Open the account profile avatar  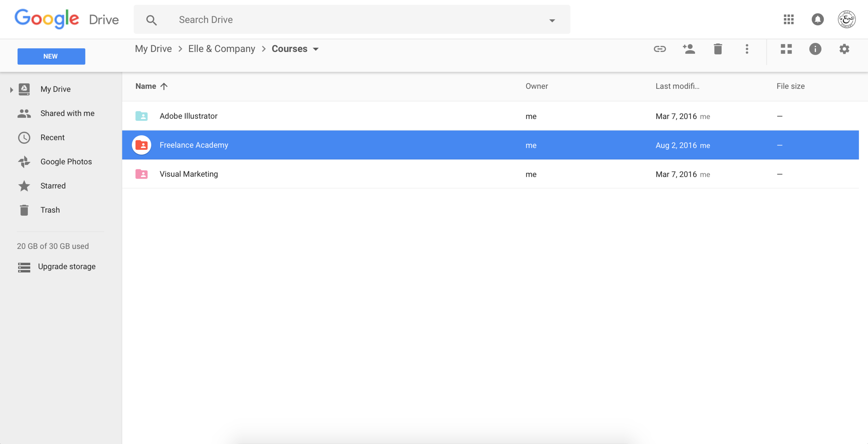pos(846,19)
